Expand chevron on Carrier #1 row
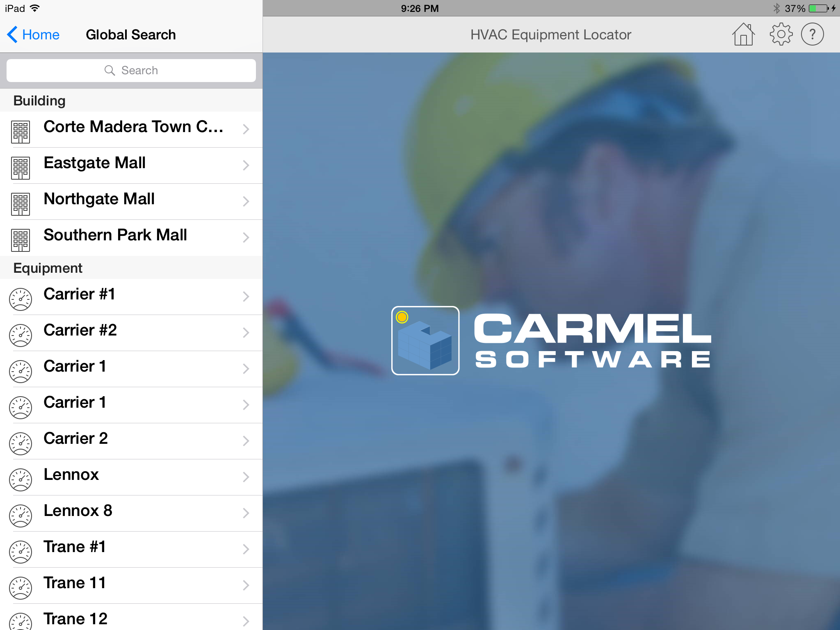 coord(246,297)
